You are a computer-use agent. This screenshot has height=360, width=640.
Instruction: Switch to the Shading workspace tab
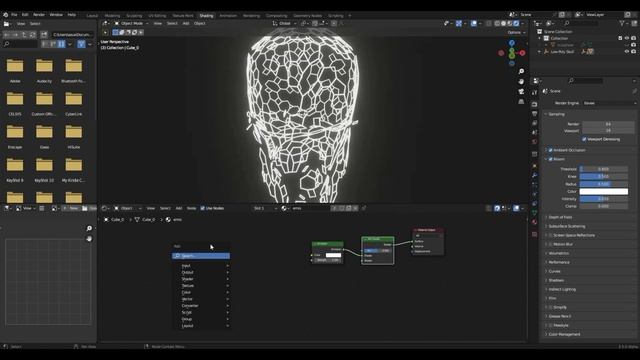(x=206, y=16)
